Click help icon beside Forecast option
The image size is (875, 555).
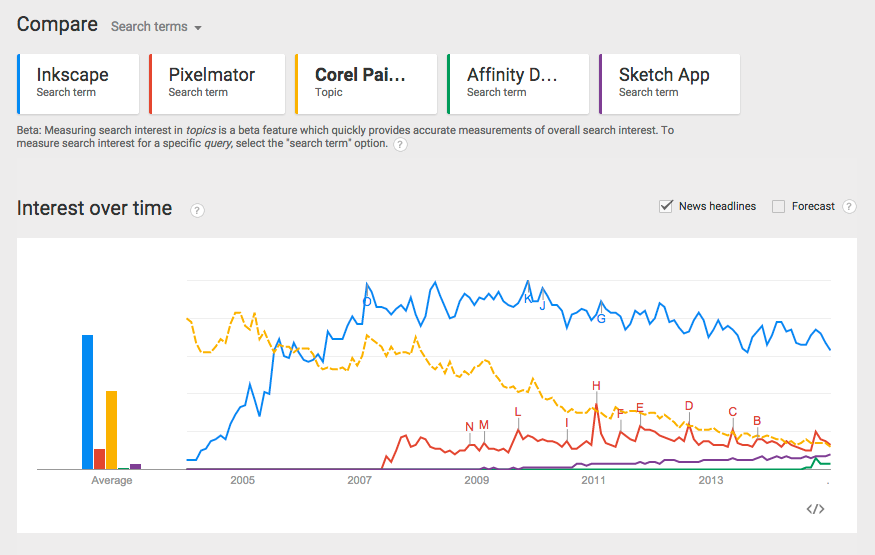coord(849,207)
